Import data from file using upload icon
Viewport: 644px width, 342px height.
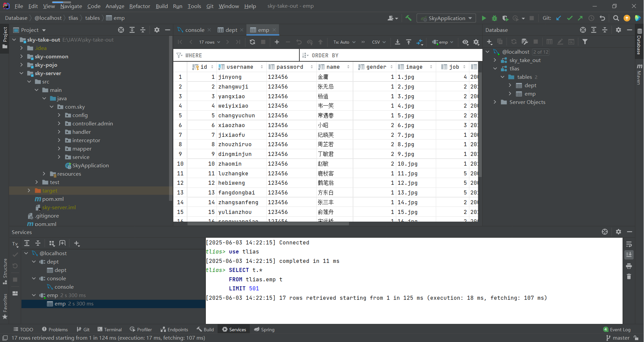pos(409,42)
